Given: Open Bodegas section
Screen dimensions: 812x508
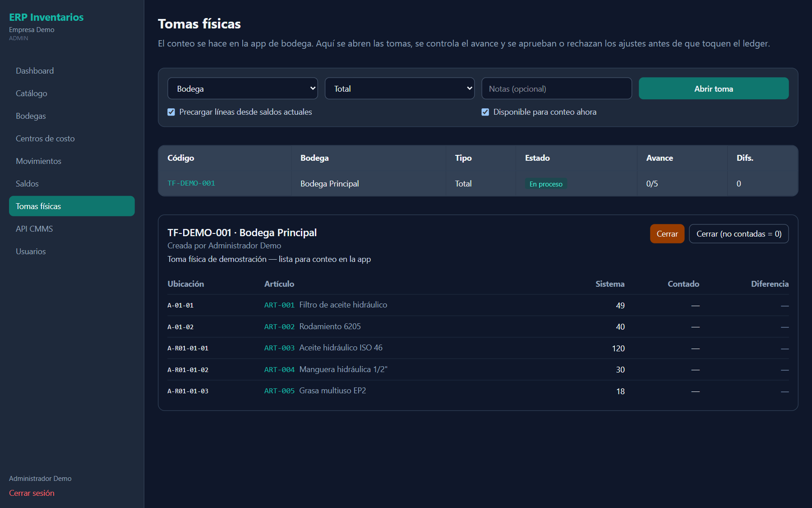Looking at the screenshot, I should [72, 116].
